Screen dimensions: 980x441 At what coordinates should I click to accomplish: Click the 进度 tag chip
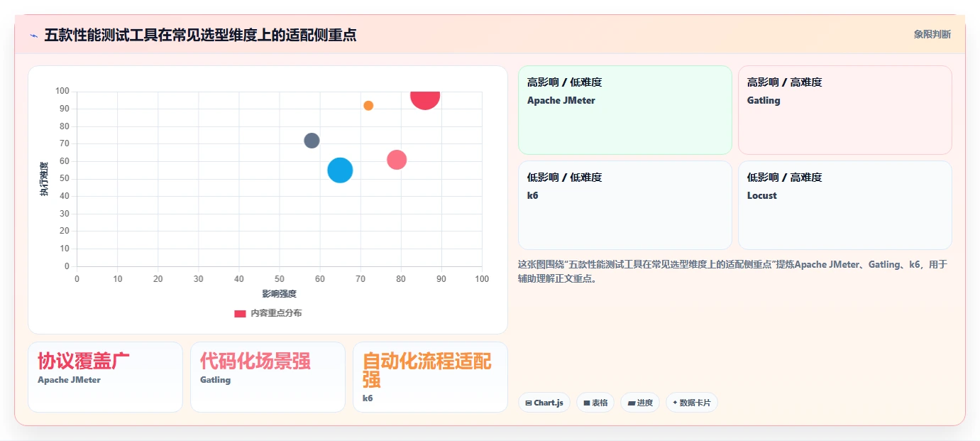[640, 403]
